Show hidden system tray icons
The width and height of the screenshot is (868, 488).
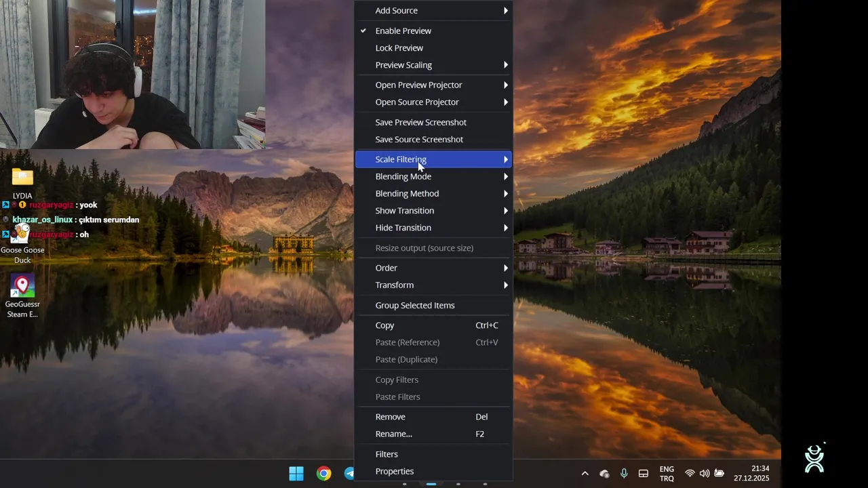pos(585,474)
